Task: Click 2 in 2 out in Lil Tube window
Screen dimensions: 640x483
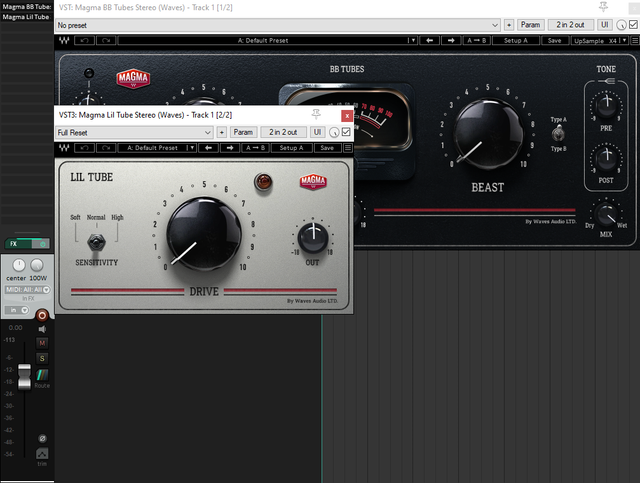Action: click(283, 132)
